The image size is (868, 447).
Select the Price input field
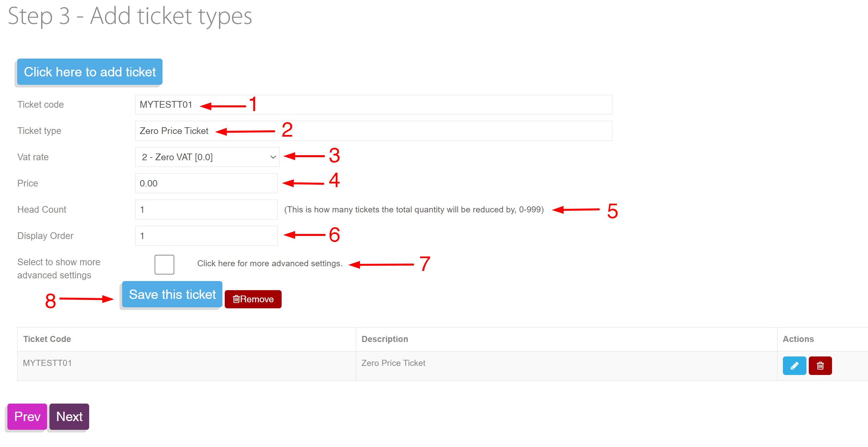(x=206, y=183)
